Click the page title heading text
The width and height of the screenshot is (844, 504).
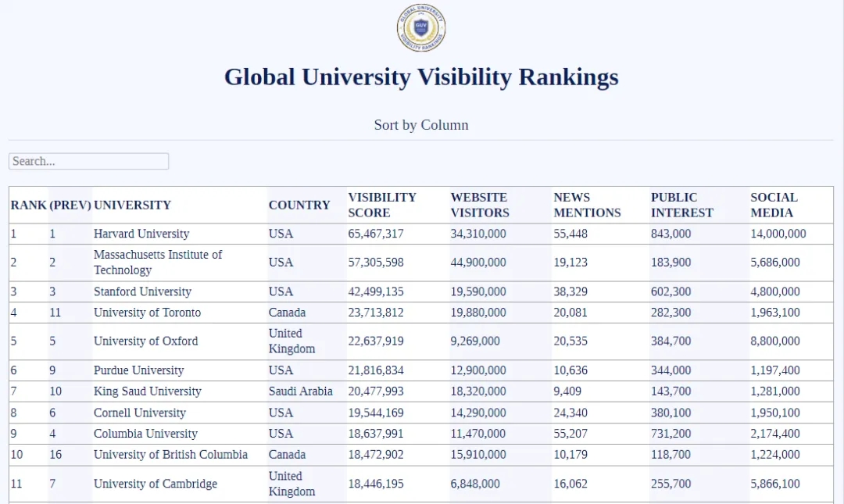click(x=421, y=77)
